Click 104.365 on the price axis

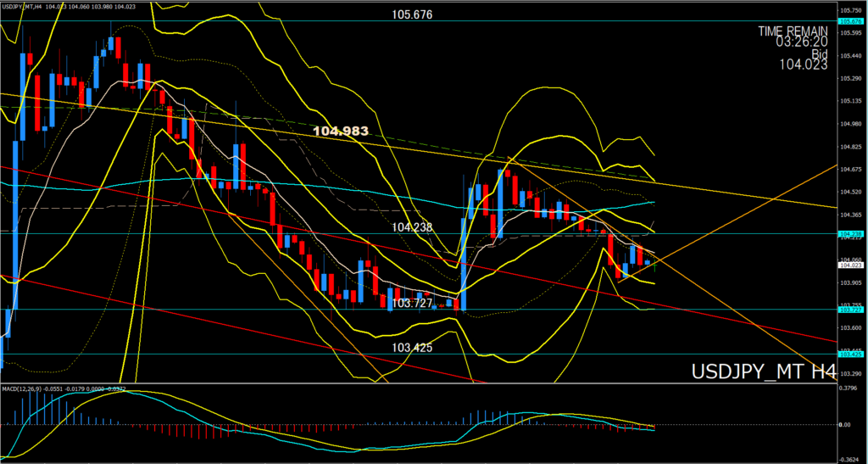tap(850, 215)
